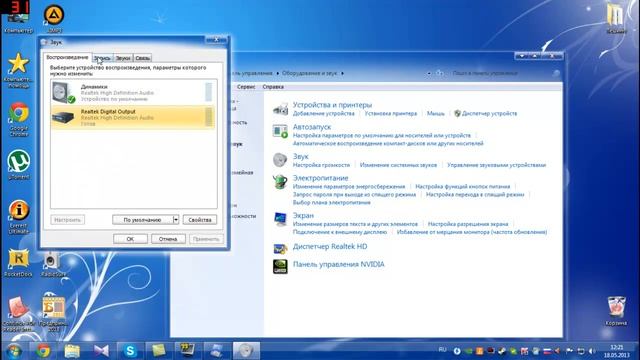The width and height of the screenshot is (640, 360).
Task: Switch to the Звуки tab in Sound dialog
Action: click(x=122, y=58)
